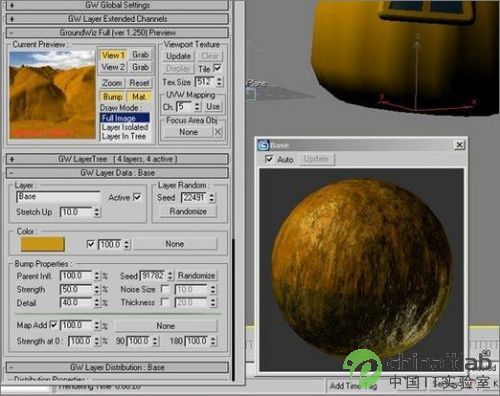Adjust the Layer Random Seed spinner
Image resolution: width=500 pixels, height=396 pixels.
211,197
